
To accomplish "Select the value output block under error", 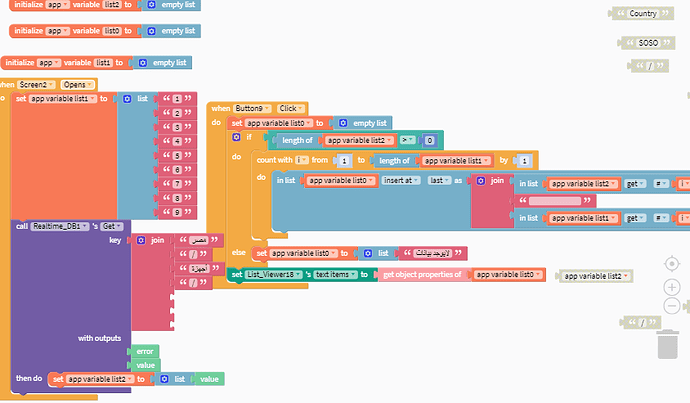I will pyautogui.click(x=145, y=365).
